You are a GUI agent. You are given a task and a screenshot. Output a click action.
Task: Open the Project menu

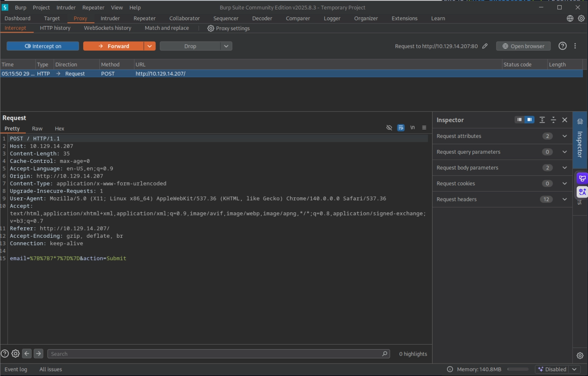pos(41,8)
